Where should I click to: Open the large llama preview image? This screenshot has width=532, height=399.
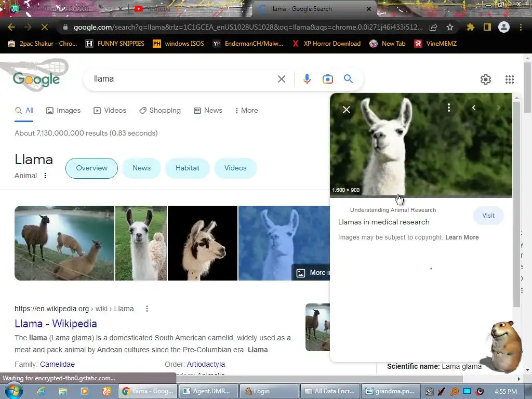click(421, 145)
